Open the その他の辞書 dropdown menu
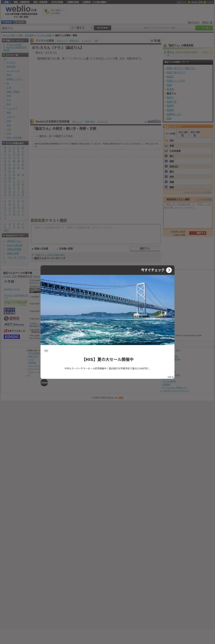Image resolution: width=215 pixels, height=644 pixels. (x=99, y=2)
